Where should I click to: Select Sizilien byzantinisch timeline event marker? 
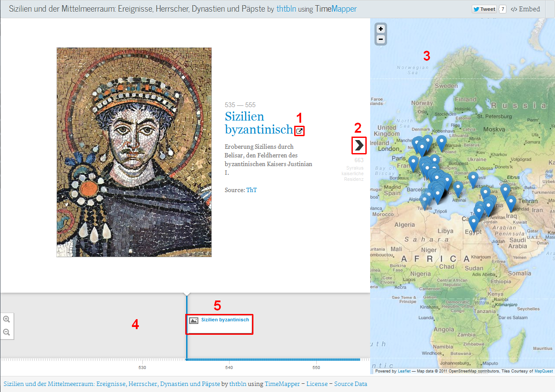[x=219, y=324]
